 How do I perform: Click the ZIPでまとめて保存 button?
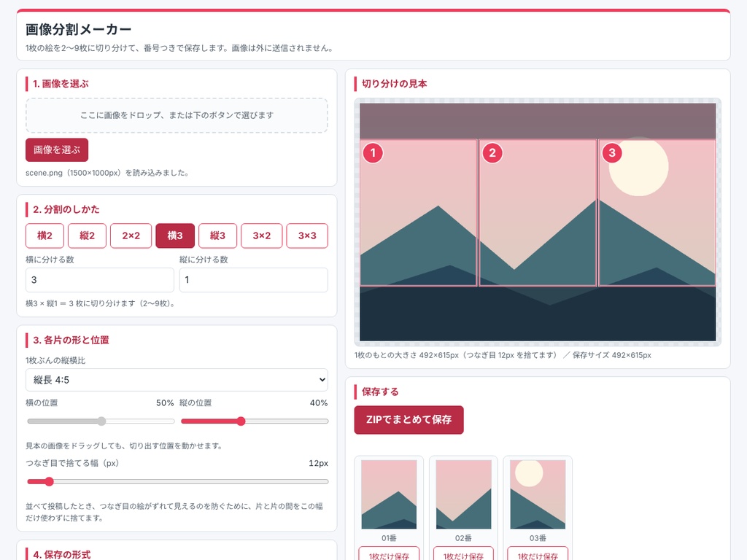pyautogui.click(x=409, y=420)
